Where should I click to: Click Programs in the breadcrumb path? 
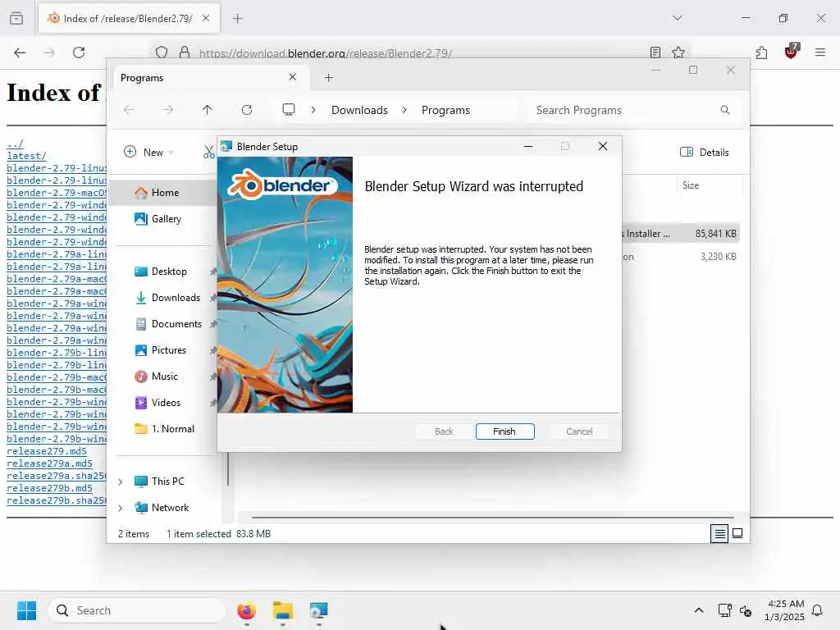point(445,110)
